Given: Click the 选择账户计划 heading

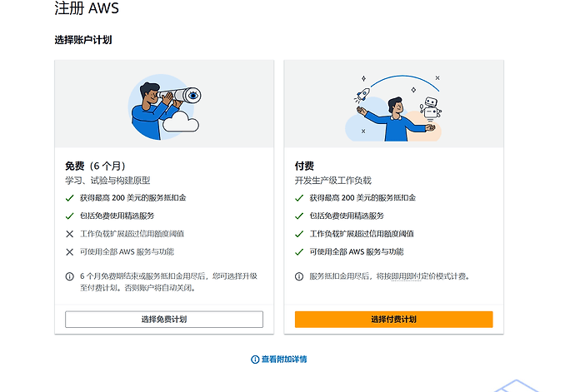Looking at the screenshot, I should [83, 40].
